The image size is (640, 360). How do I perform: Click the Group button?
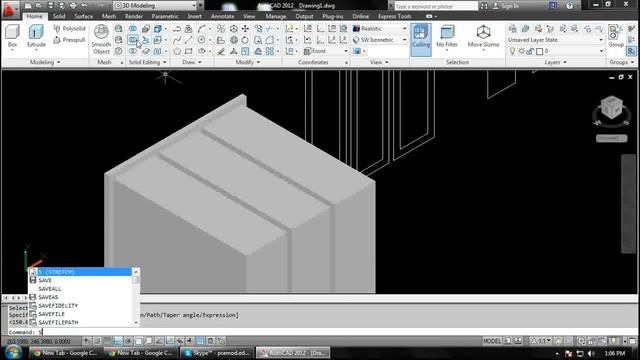coord(616,36)
